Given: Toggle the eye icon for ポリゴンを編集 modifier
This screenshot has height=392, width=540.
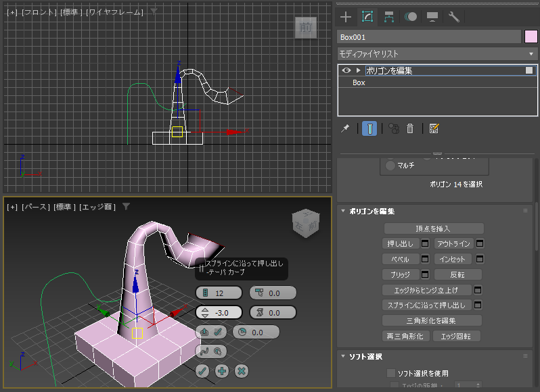Looking at the screenshot, I should (346, 70).
